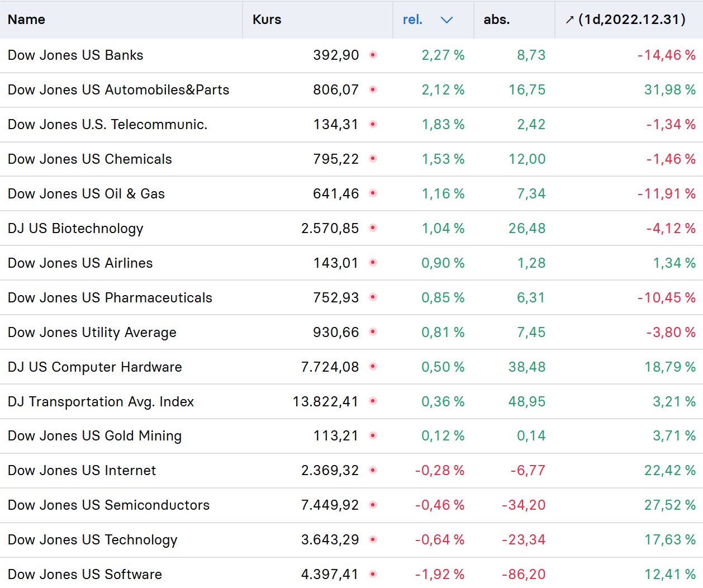Sort by abs. column header
The image size is (703, 588).
496,20
